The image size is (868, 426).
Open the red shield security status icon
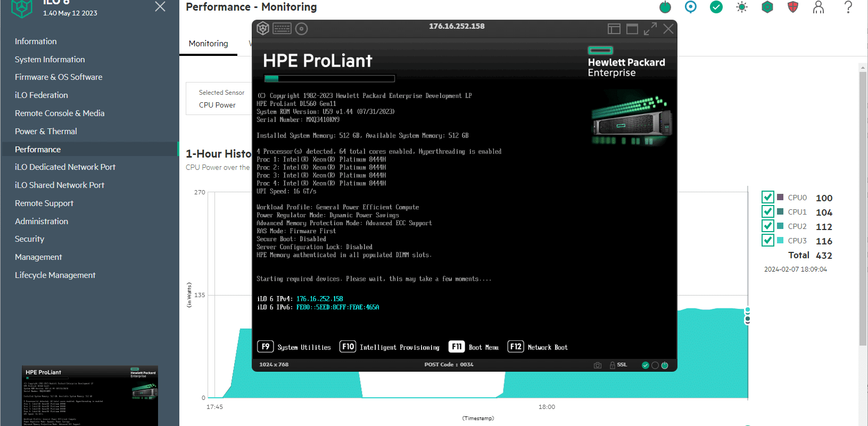tap(793, 7)
